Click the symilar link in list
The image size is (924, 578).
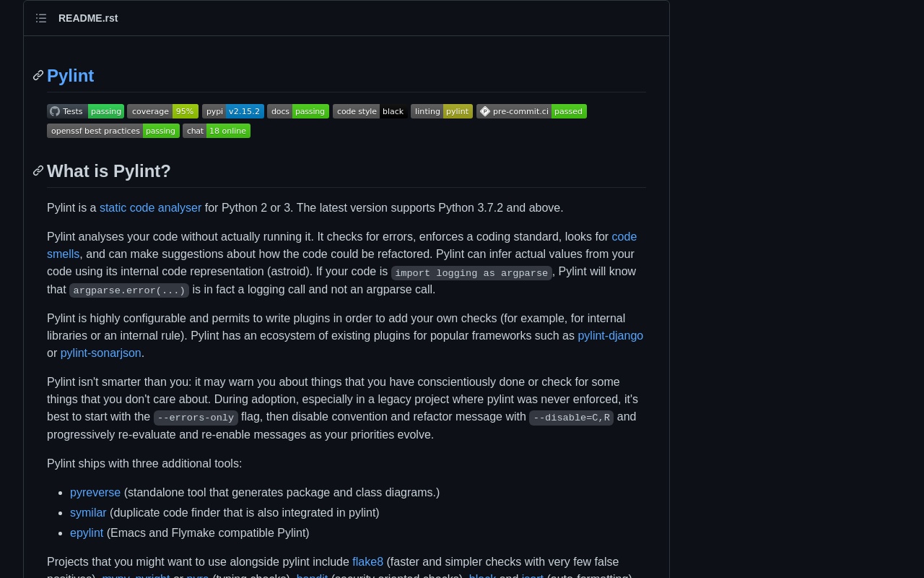(x=88, y=513)
